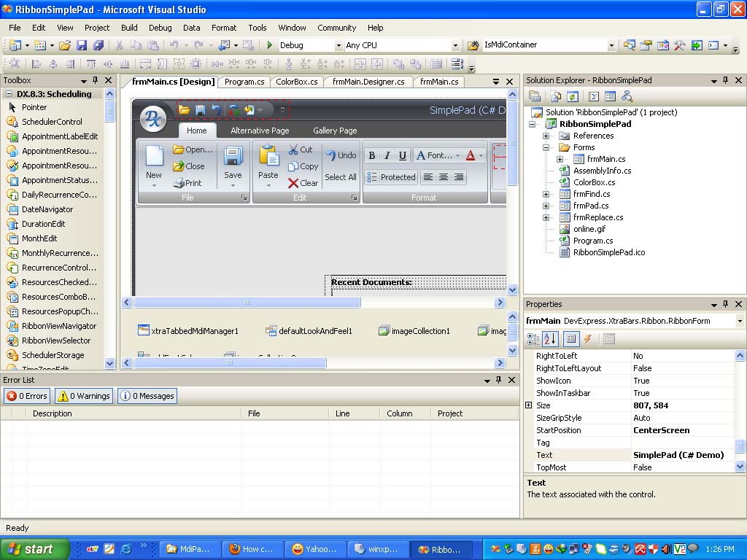Click View Class Diagram icon in Solution Explorer
747x560 pixels.
(627, 97)
